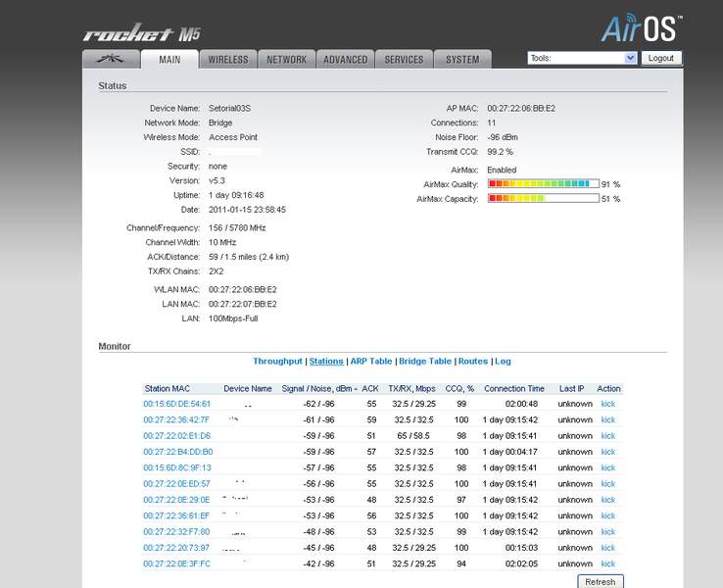Open the Ubiquiti logo tab
This screenshot has height=588, width=723.
tap(111, 59)
